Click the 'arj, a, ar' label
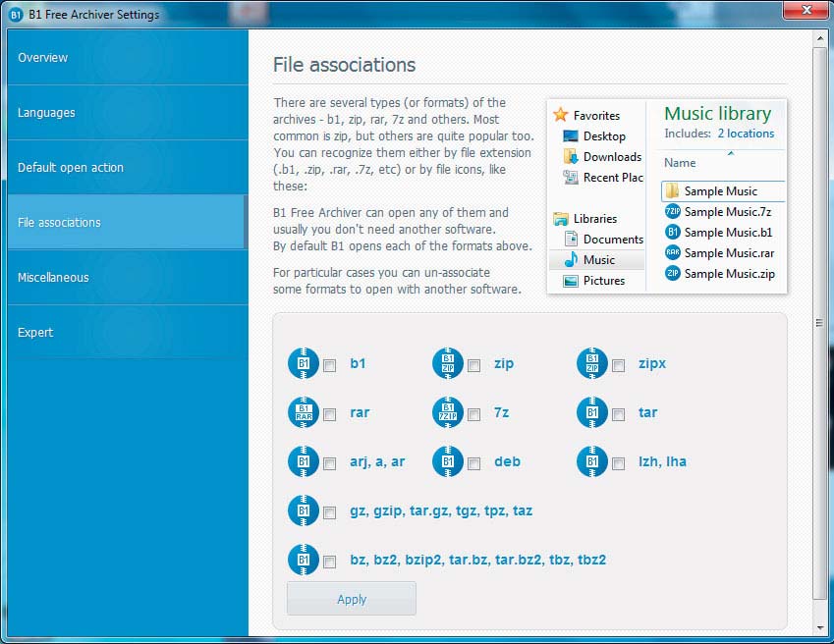 pyautogui.click(x=377, y=461)
